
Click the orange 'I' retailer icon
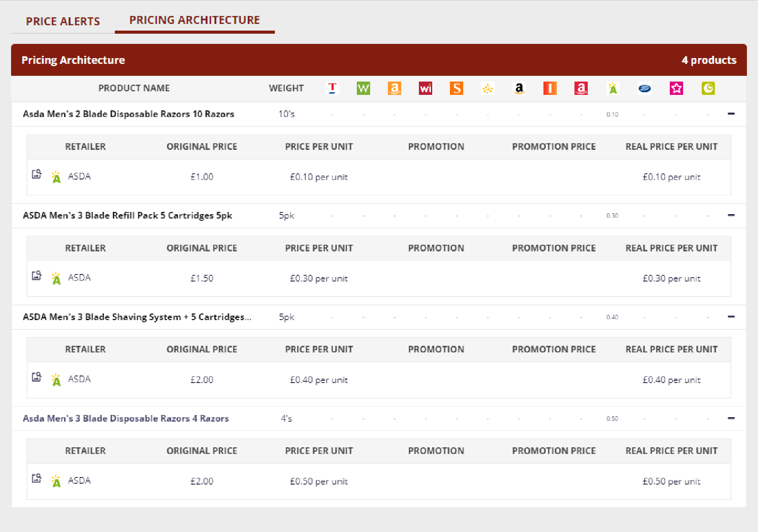point(550,88)
